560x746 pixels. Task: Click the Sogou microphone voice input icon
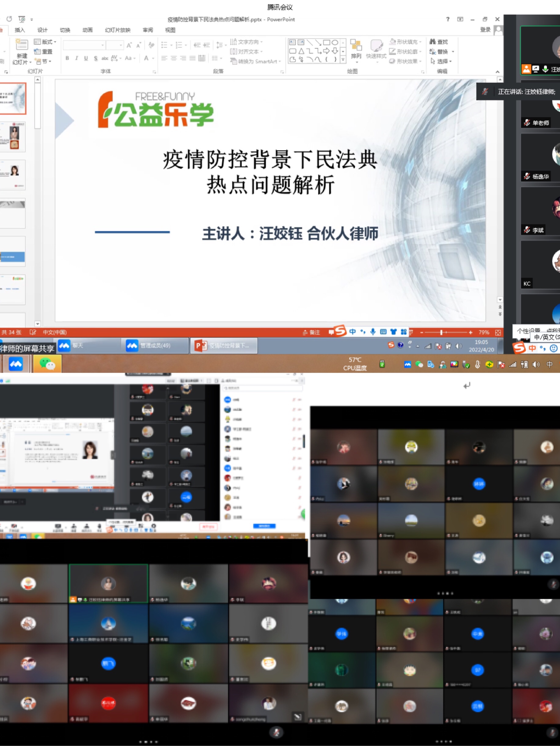pos(373,332)
